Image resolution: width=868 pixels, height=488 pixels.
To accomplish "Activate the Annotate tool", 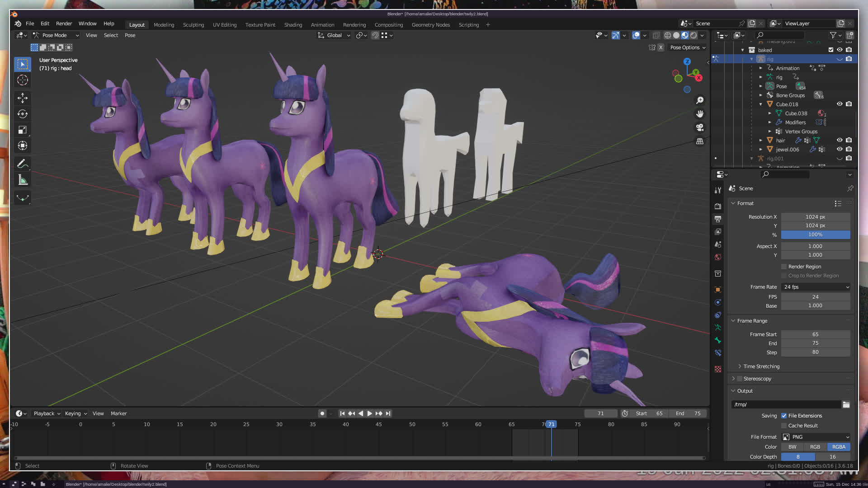I will pos(23,164).
